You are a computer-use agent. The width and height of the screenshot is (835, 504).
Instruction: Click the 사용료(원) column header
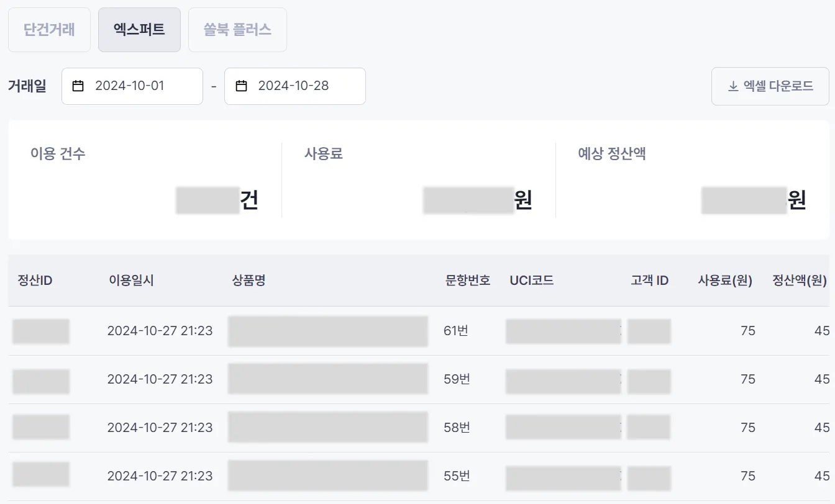(x=725, y=281)
